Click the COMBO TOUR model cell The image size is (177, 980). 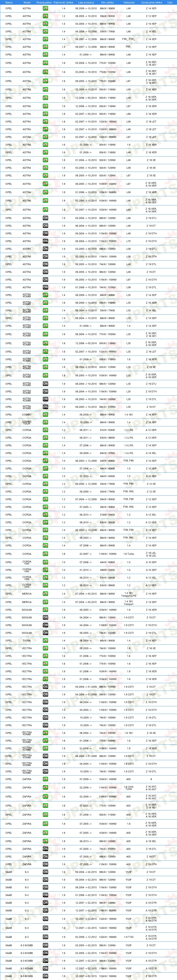[27, 422]
